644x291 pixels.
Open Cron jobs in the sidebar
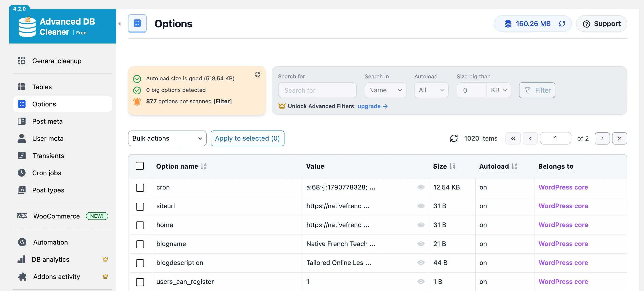click(x=63, y=173)
